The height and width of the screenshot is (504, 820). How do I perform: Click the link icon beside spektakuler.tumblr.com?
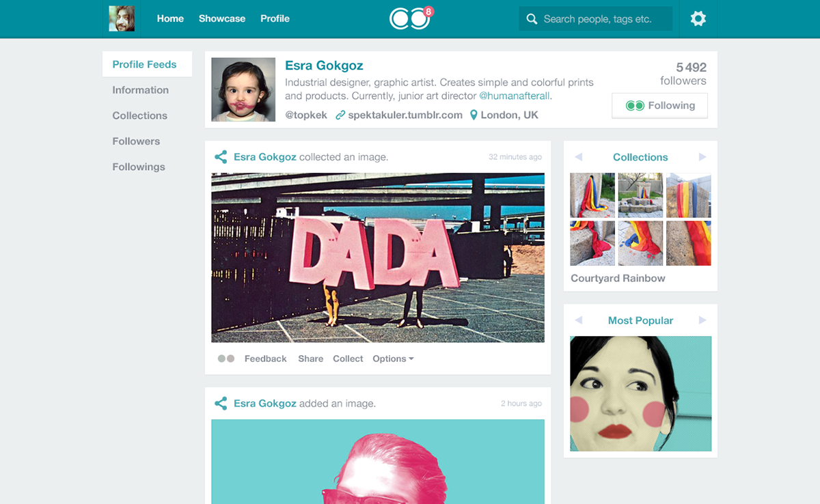[x=340, y=115]
